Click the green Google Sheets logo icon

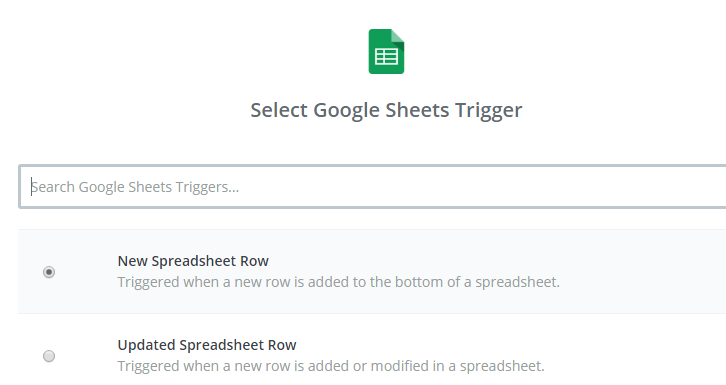[386, 51]
